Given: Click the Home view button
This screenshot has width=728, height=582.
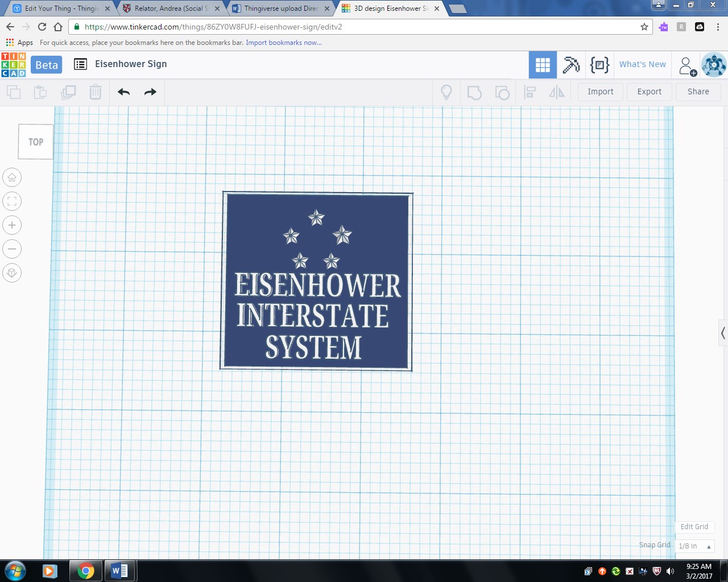Looking at the screenshot, I should [12, 178].
